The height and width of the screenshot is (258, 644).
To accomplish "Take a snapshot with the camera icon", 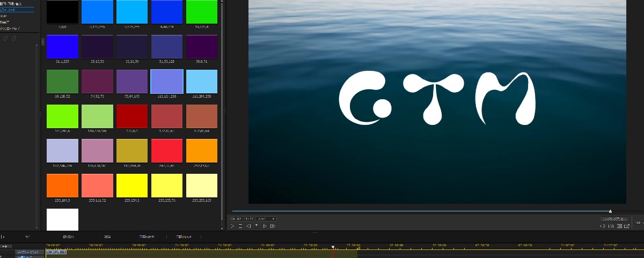I will pos(611,226).
